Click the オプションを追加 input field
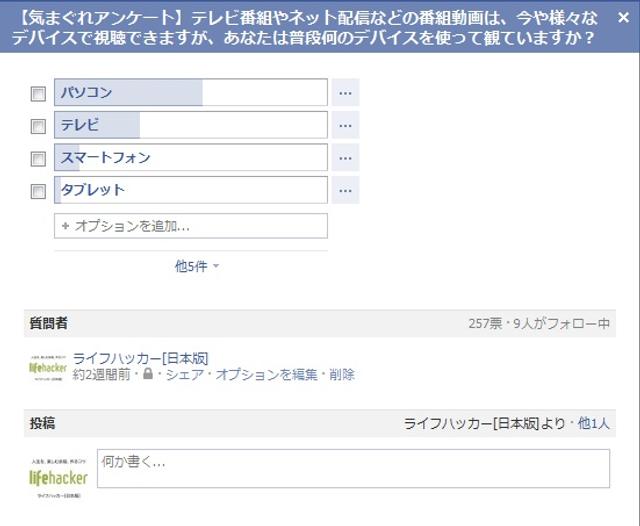The height and width of the screenshot is (526, 640). coord(191,226)
